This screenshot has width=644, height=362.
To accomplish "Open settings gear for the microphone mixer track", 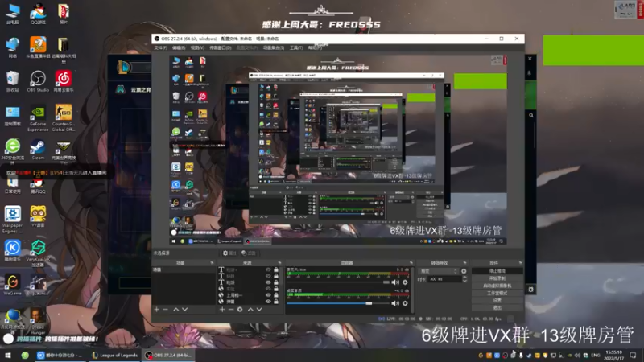I will [x=405, y=282].
